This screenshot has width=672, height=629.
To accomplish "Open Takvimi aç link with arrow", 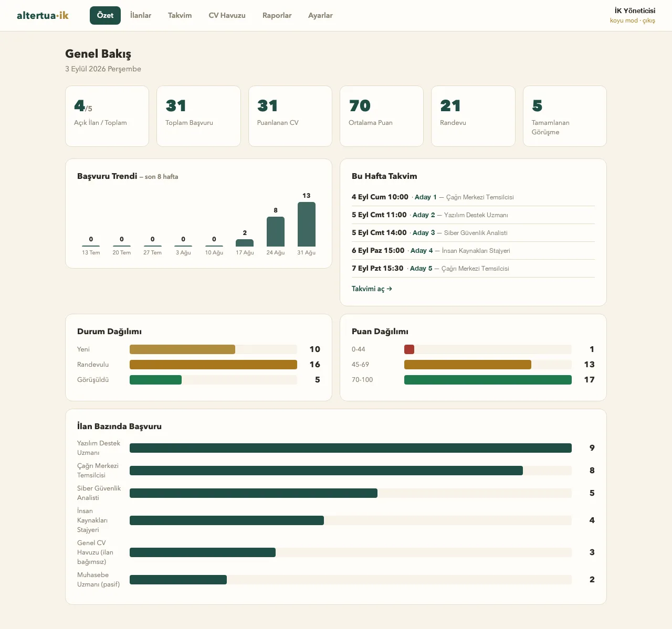I will pos(372,289).
